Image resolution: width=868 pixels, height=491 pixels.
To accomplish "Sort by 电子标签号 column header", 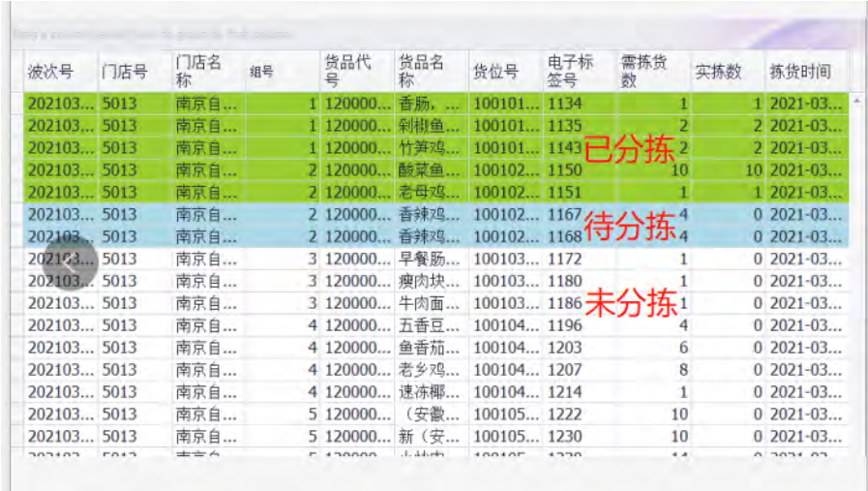I will (x=579, y=71).
